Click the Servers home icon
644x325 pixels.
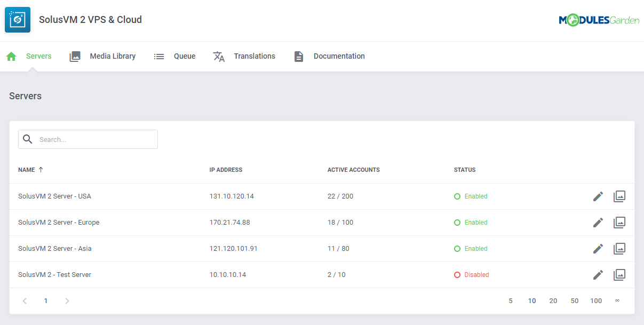click(x=11, y=57)
